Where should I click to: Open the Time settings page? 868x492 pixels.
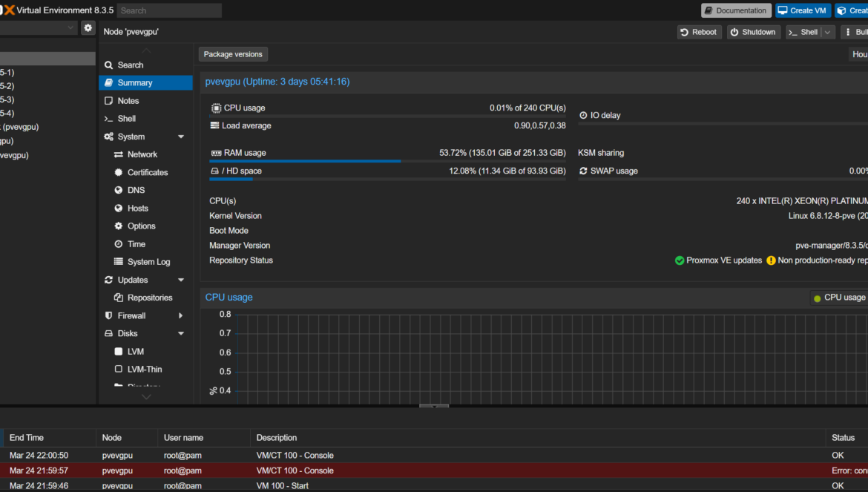point(145,244)
